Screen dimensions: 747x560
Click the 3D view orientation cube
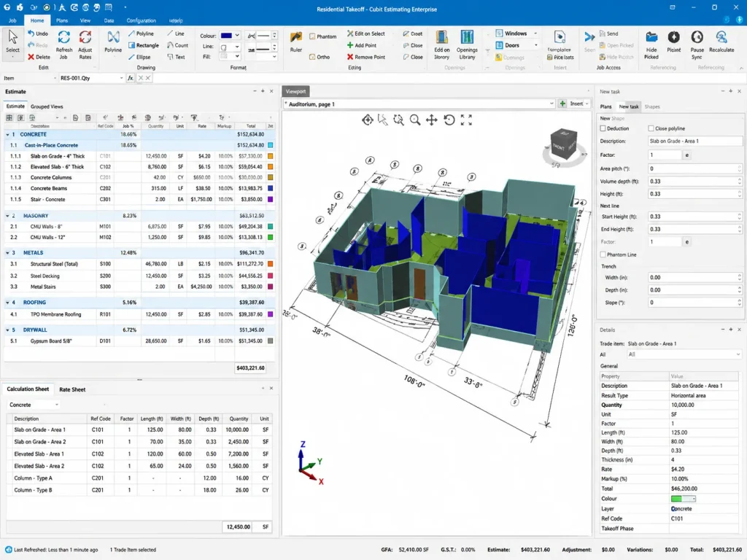pos(564,144)
